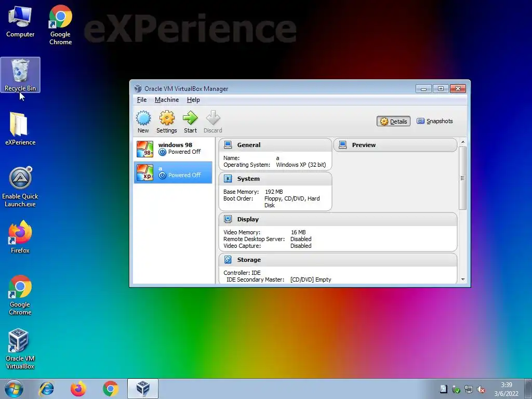Viewport: 532px width, 399px height.
Task: Click the New virtual machine toolbar icon
Action: [143, 122]
